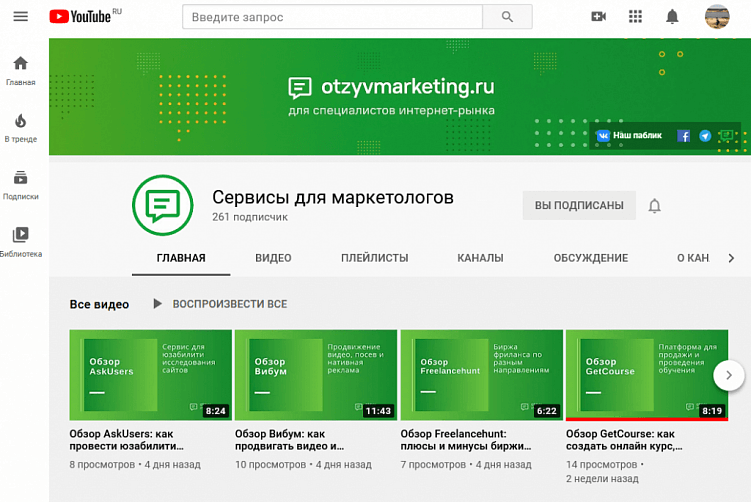The width and height of the screenshot is (751, 502).
Task: Open the Обзор AskUsers thumbnail
Action: point(150,375)
